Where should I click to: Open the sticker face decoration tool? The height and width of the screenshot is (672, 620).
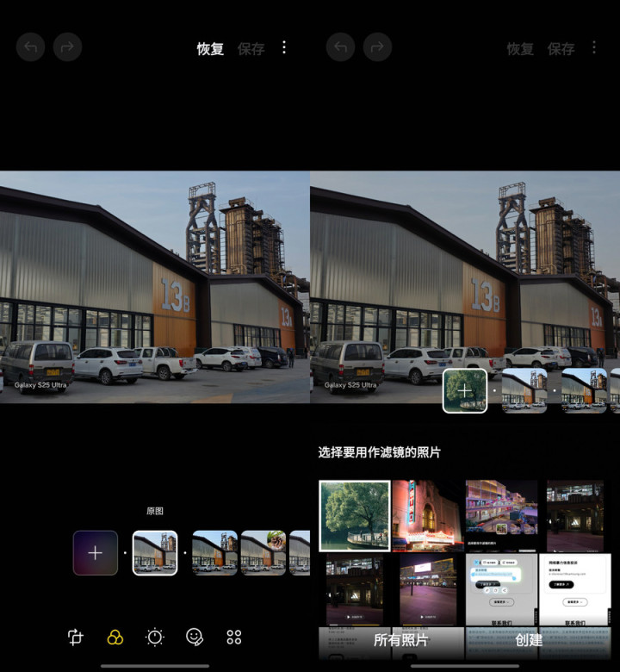click(x=195, y=637)
